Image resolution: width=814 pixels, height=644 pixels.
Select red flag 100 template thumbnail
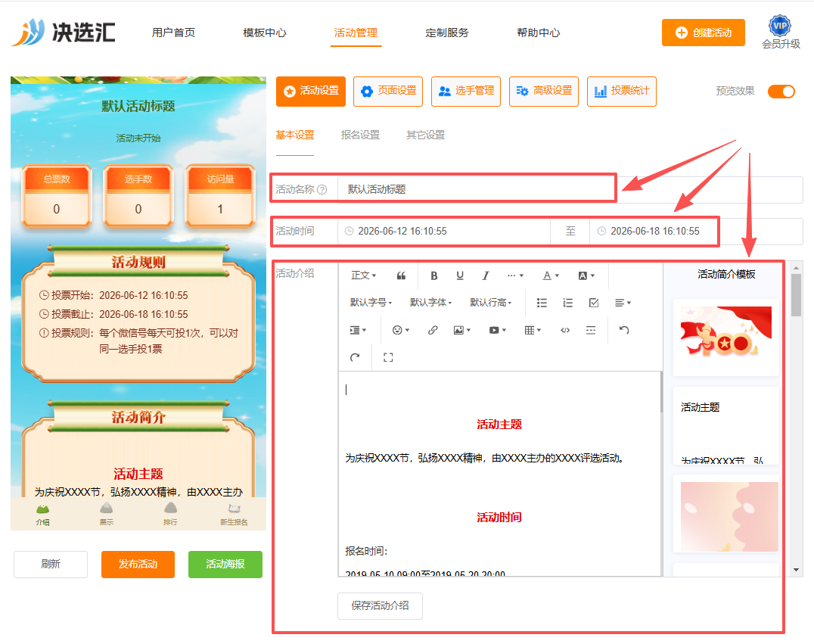click(726, 338)
